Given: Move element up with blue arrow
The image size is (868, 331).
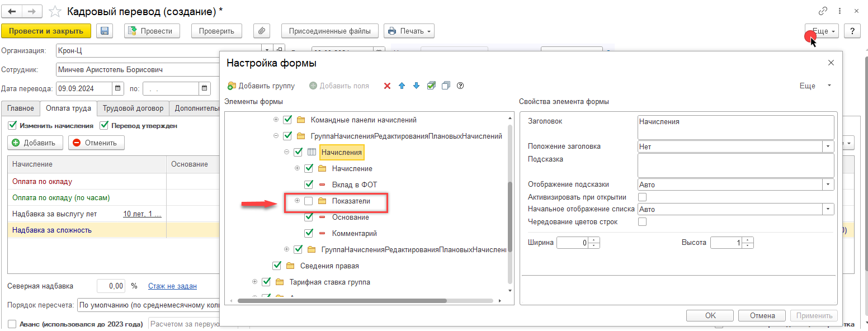Looking at the screenshot, I should point(402,86).
